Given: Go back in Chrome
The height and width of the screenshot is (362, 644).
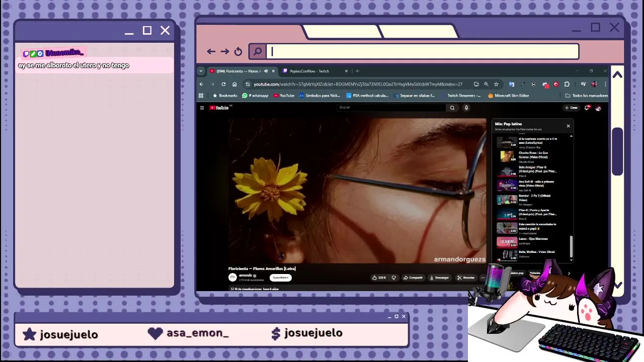Looking at the screenshot, I should (x=201, y=84).
